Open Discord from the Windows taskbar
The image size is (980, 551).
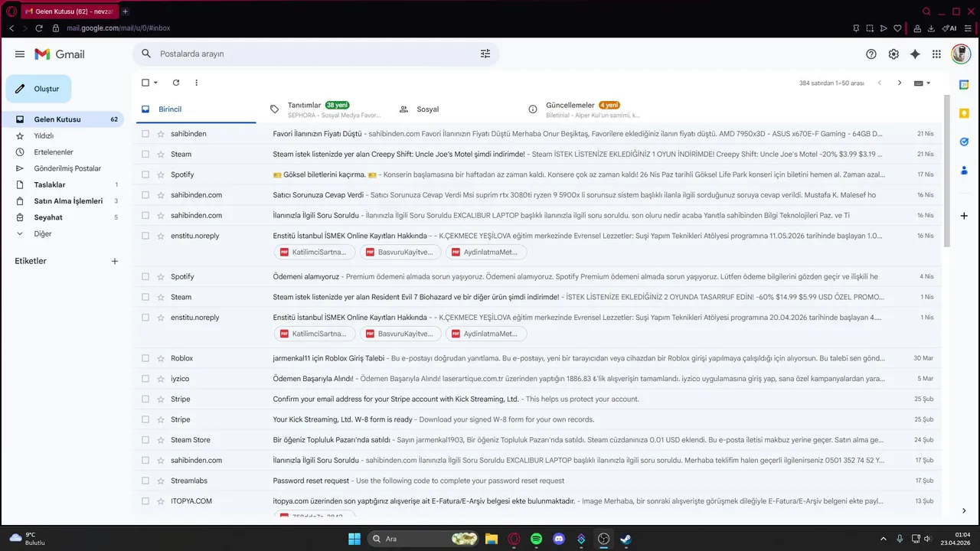tap(559, 539)
